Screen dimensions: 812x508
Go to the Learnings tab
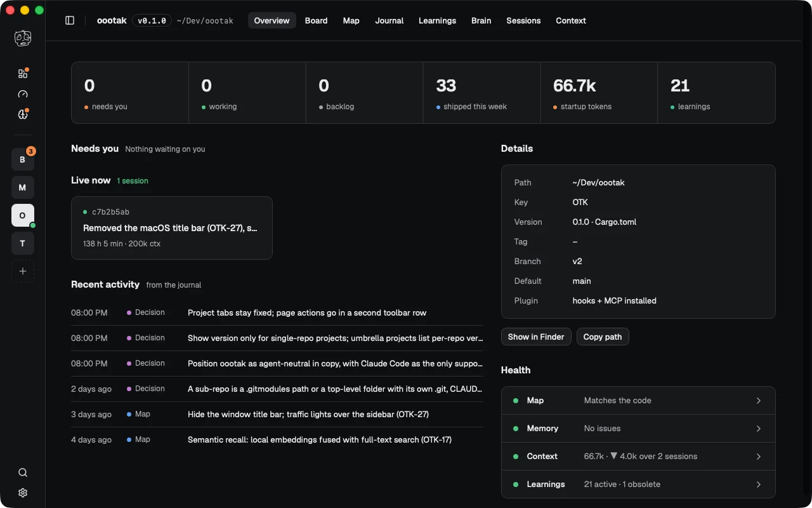point(437,20)
